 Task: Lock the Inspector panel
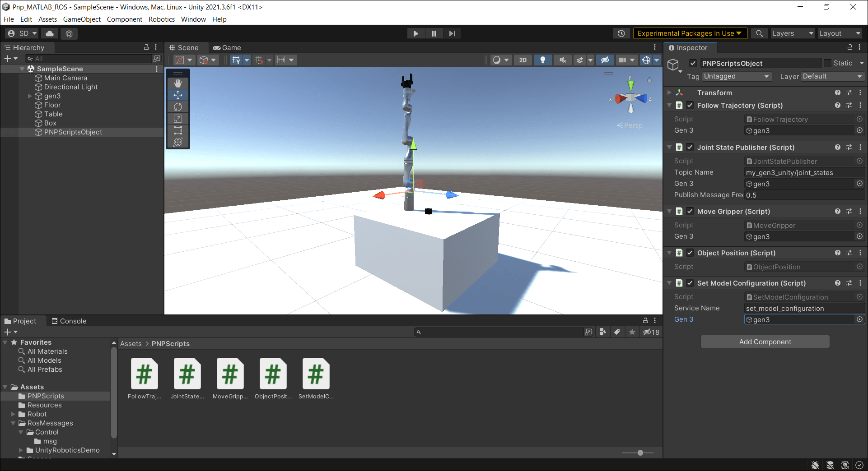(849, 47)
